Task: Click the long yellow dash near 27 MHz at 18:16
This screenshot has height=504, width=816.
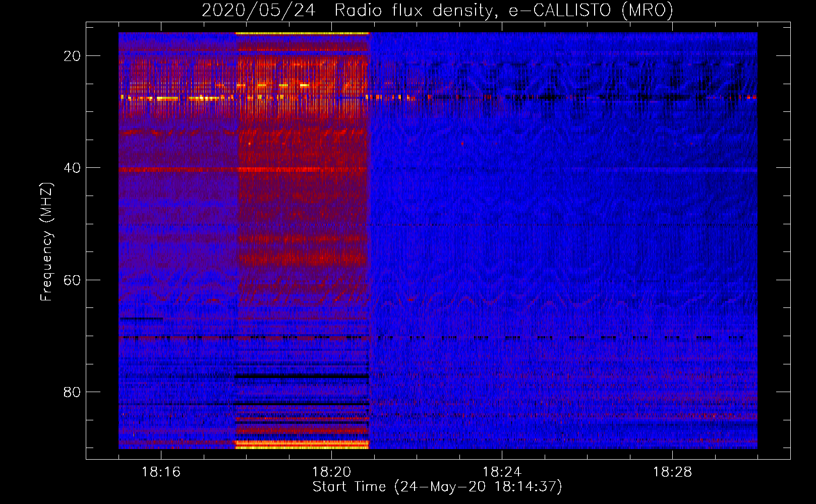Action: coord(167,98)
